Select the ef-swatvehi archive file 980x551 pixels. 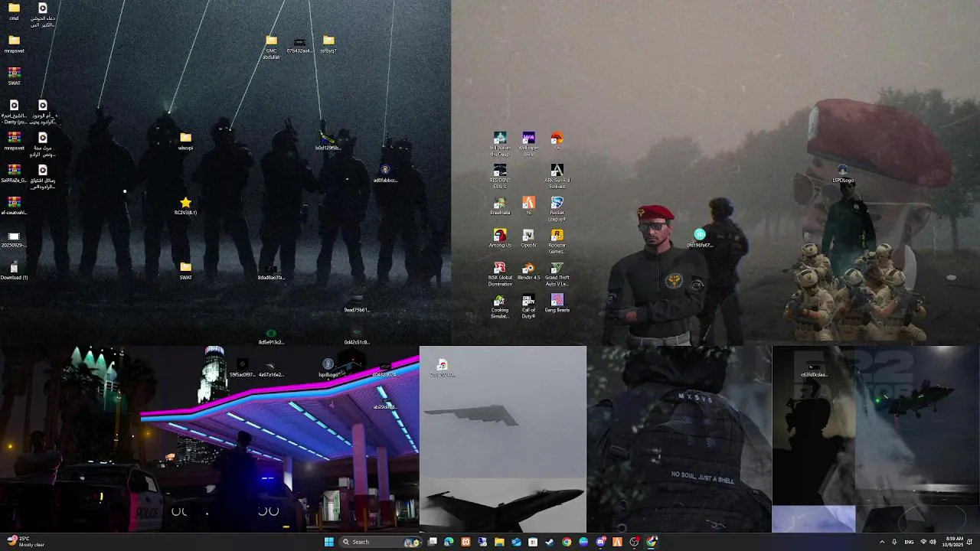(14, 206)
